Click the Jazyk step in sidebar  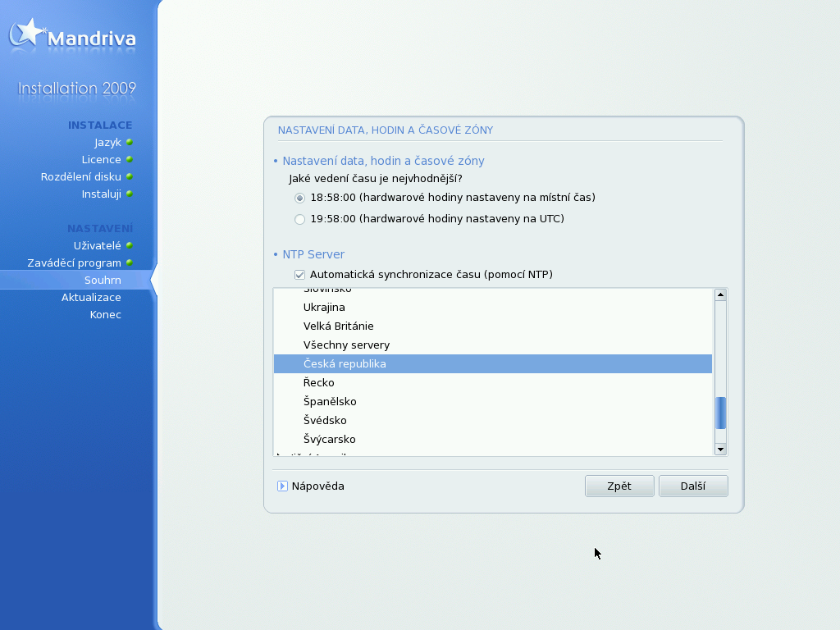click(x=107, y=143)
